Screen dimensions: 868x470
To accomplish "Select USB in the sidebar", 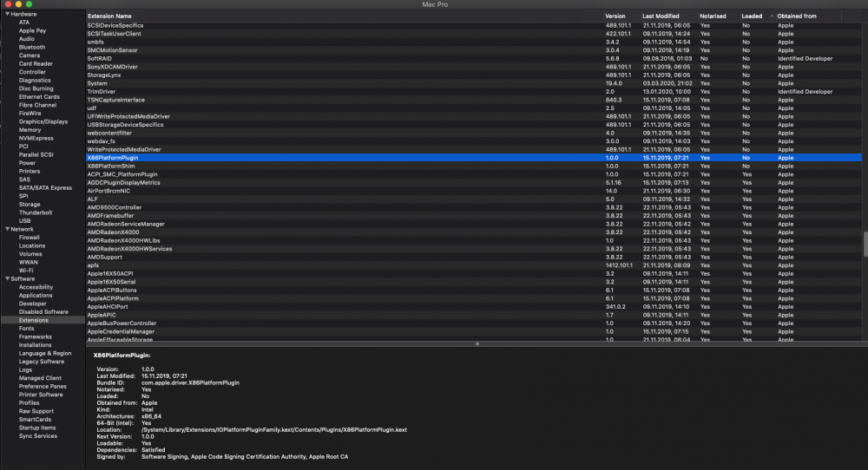I will [x=24, y=221].
